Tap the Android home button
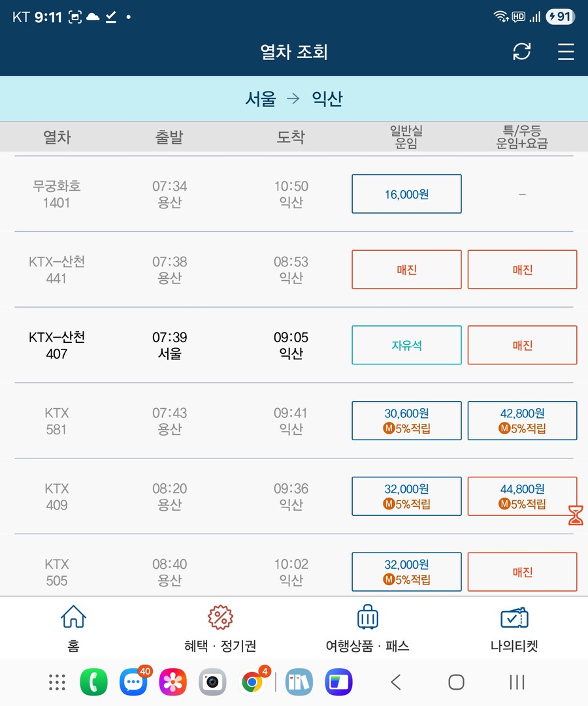588x706 pixels. point(457,682)
